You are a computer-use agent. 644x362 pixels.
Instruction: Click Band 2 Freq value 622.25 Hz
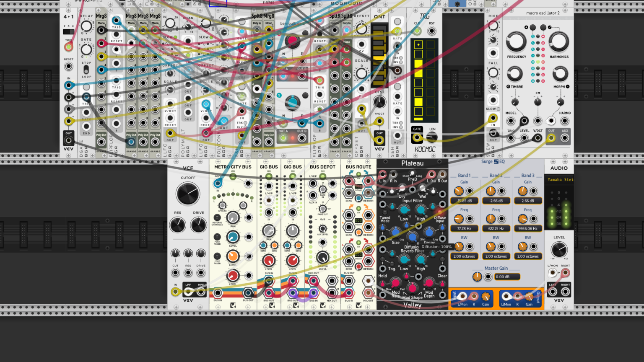[x=496, y=228]
